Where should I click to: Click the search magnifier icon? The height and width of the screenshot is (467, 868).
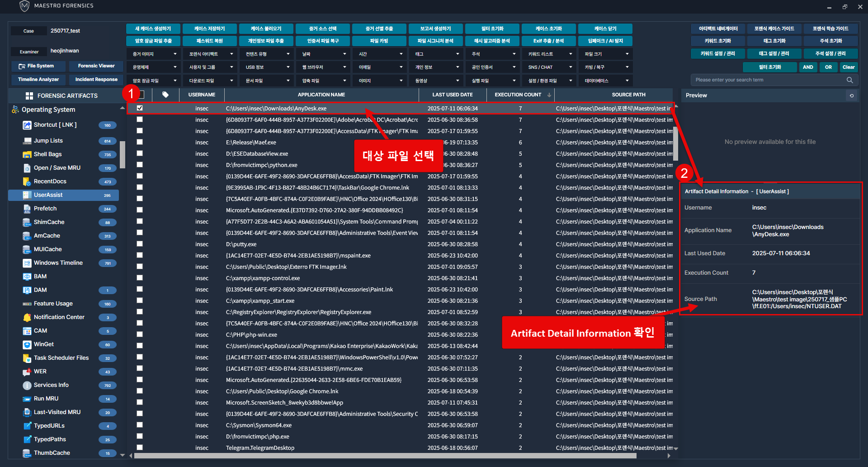pos(849,80)
